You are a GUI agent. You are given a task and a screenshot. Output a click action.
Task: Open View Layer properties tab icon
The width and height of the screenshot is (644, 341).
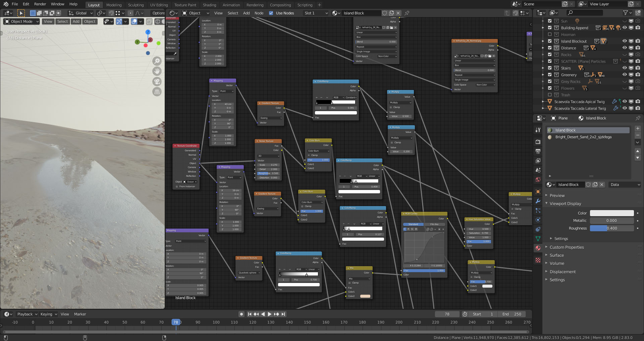coord(538,160)
